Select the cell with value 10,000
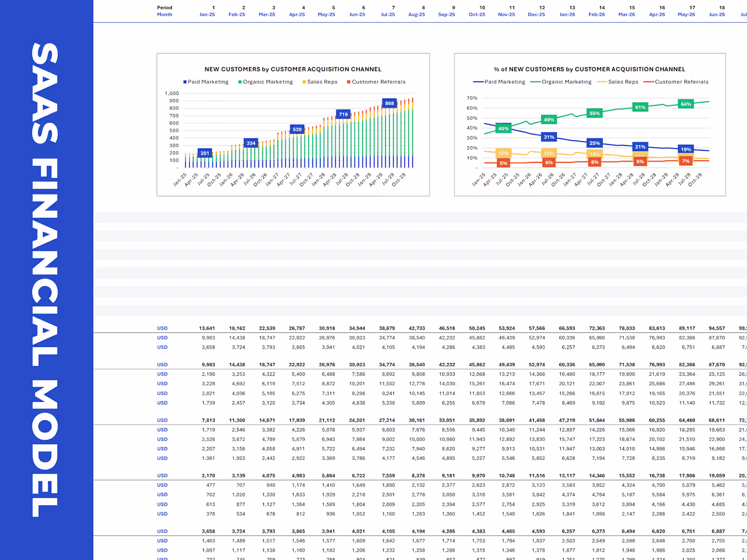Viewport: 747px width, 560px height. click(x=417, y=440)
